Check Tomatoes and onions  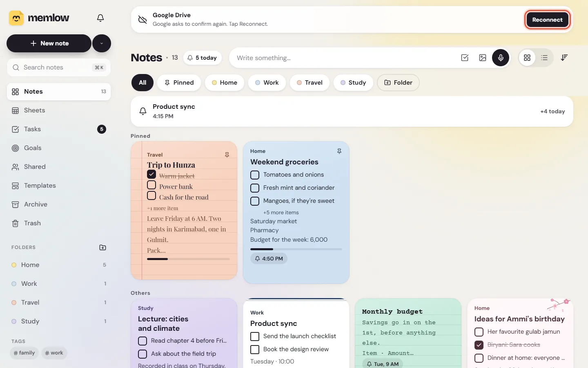[255, 175]
